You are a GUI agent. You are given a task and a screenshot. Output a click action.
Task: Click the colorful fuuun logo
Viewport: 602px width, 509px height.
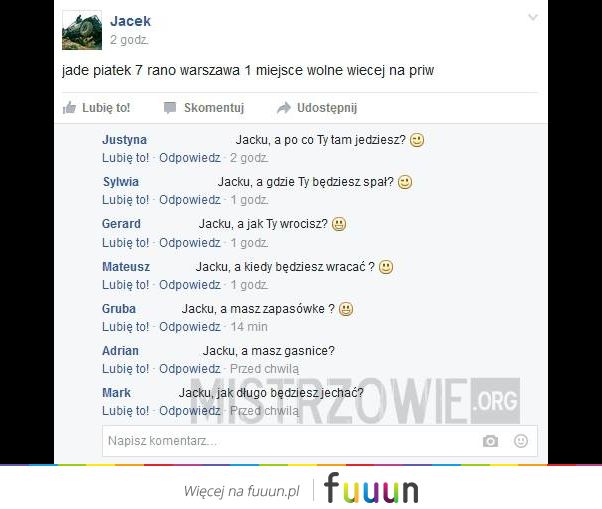coord(371,488)
